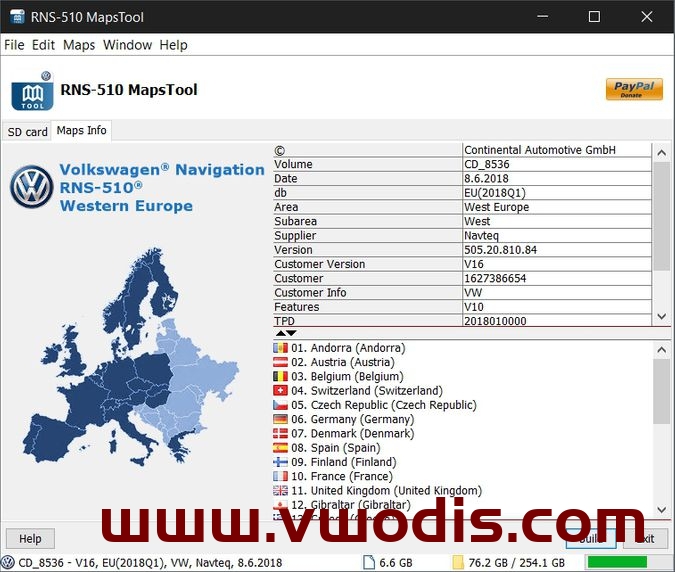Image resolution: width=675 pixels, height=572 pixels.
Task: Click the 6.6 GB status bar entry
Action: coord(396,563)
